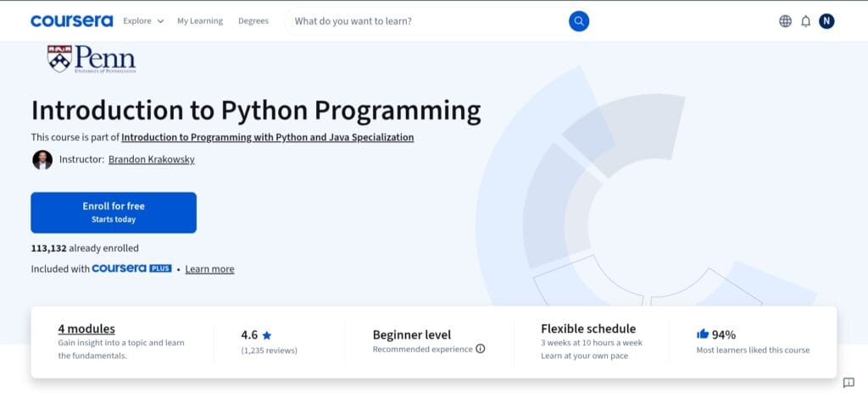The height and width of the screenshot is (409, 868).
Task: Open the feedback chat icon at bottom right
Action: coord(849,383)
